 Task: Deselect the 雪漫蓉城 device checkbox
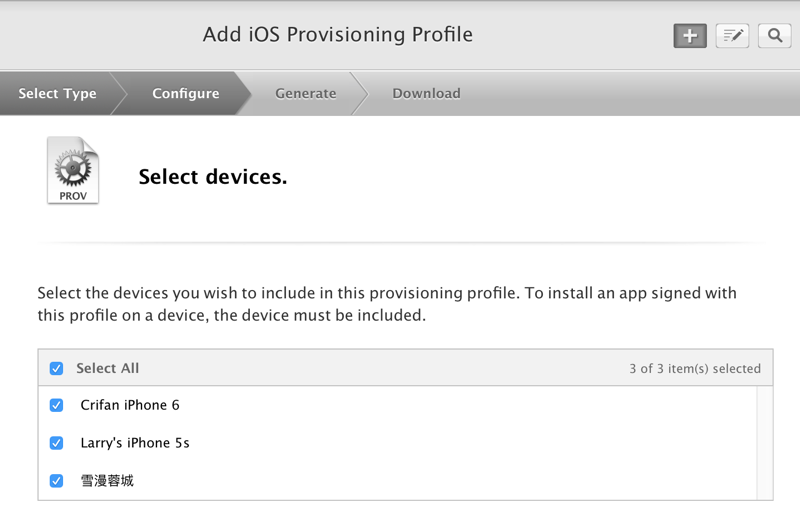[57, 481]
